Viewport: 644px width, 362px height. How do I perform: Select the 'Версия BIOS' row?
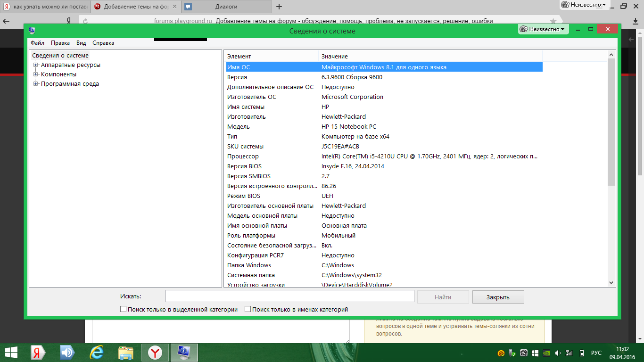click(384, 166)
